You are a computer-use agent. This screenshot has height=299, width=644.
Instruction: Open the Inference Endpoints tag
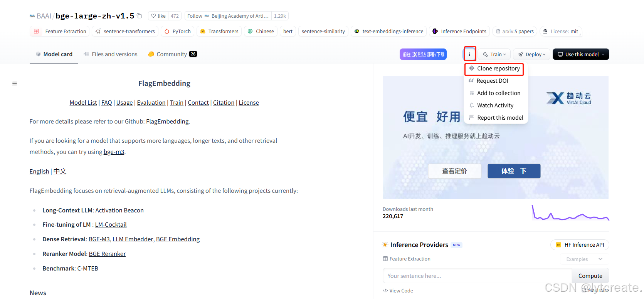tap(459, 31)
